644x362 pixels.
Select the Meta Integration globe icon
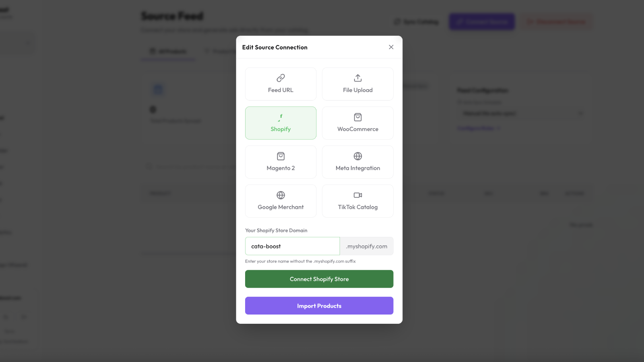click(x=358, y=156)
